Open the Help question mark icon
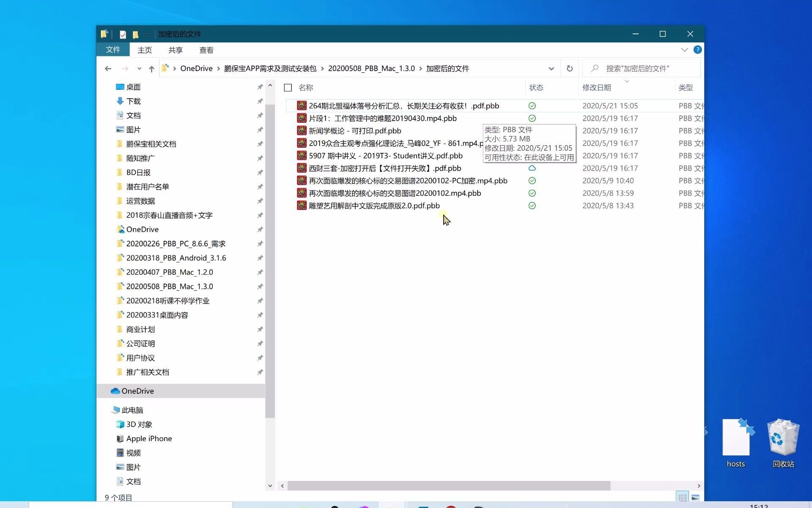The width and height of the screenshot is (812, 508). point(698,50)
